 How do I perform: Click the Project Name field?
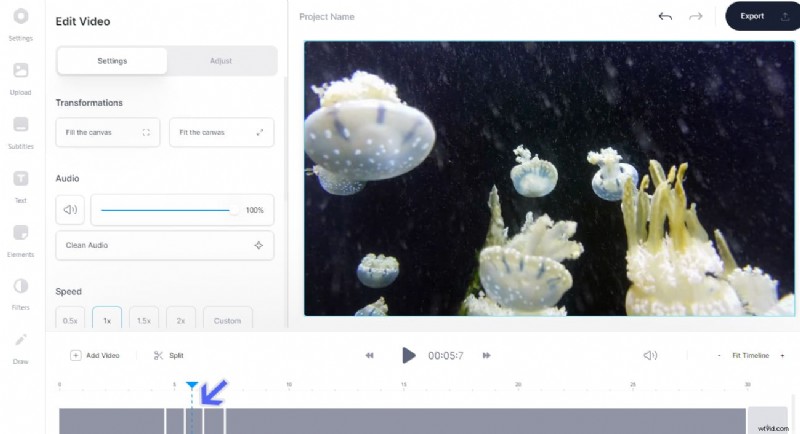[x=327, y=17]
